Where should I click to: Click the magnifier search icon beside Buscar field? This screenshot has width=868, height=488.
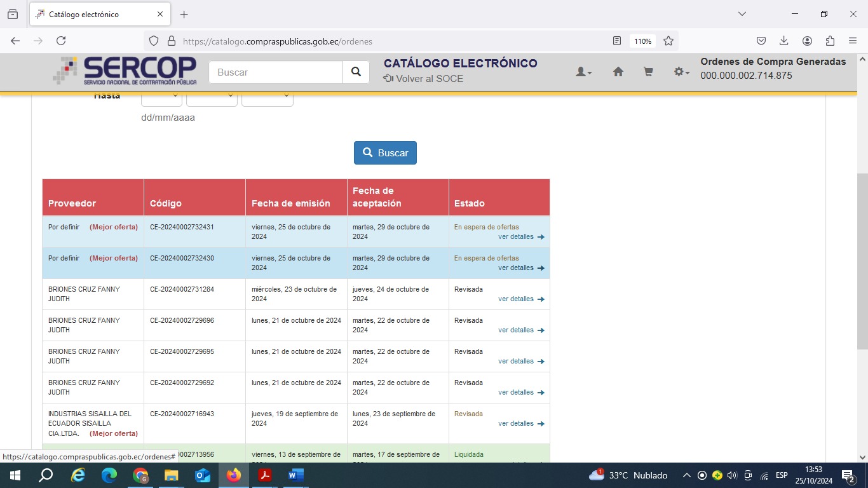pos(356,72)
